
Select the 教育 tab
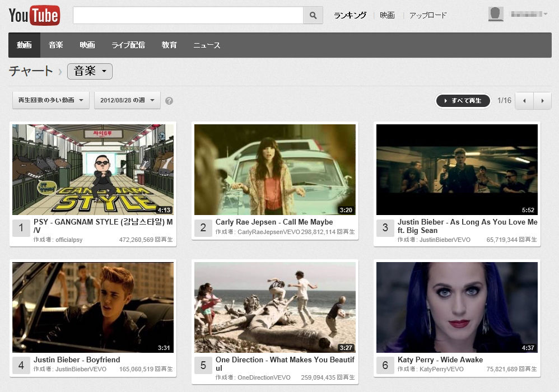(169, 45)
